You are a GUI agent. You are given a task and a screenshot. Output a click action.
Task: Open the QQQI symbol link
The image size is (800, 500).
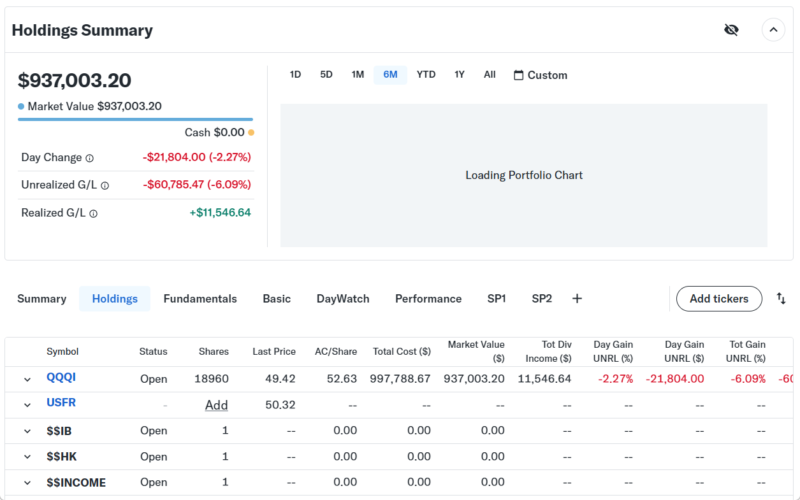pyautogui.click(x=61, y=378)
